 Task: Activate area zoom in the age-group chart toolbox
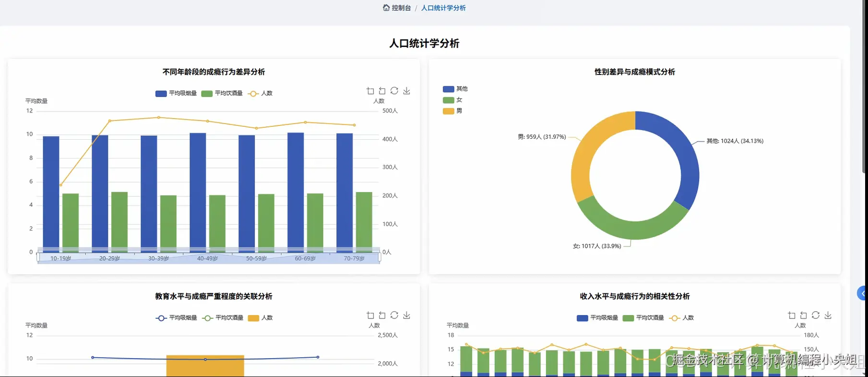point(370,91)
